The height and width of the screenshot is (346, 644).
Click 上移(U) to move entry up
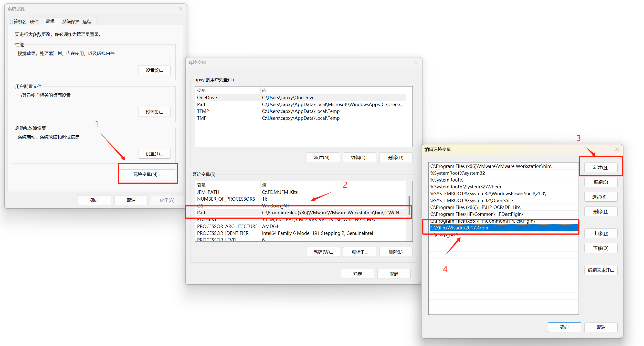coord(601,233)
